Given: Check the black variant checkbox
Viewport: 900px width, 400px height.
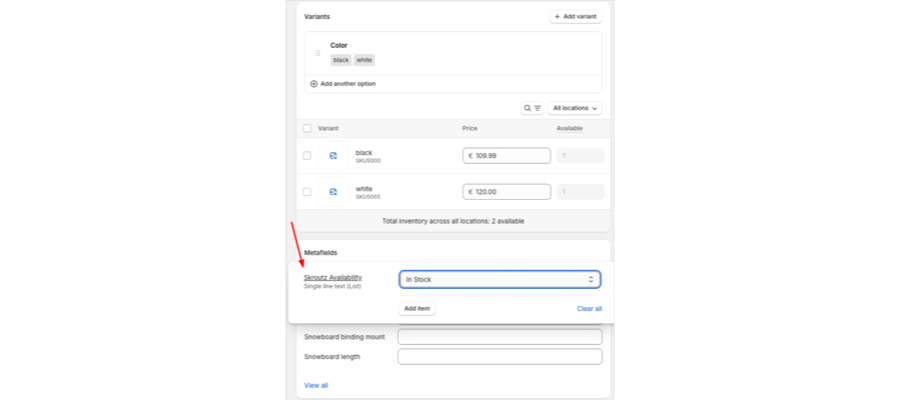Looking at the screenshot, I should click(307, 156).
